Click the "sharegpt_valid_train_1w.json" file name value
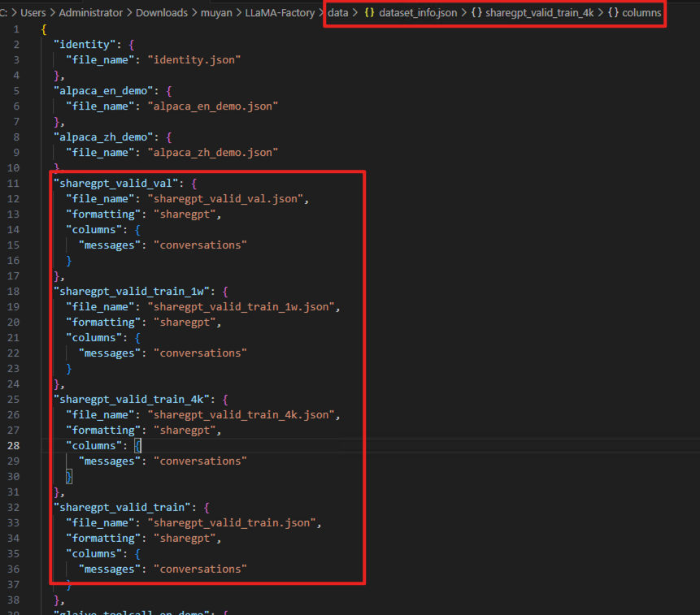 click(x=242, y=307)
